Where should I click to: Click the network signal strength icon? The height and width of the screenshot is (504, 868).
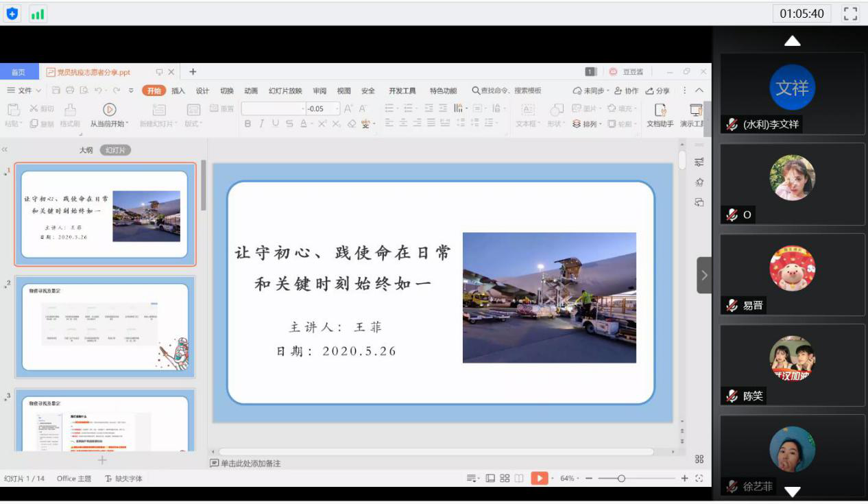click(38, 13)
